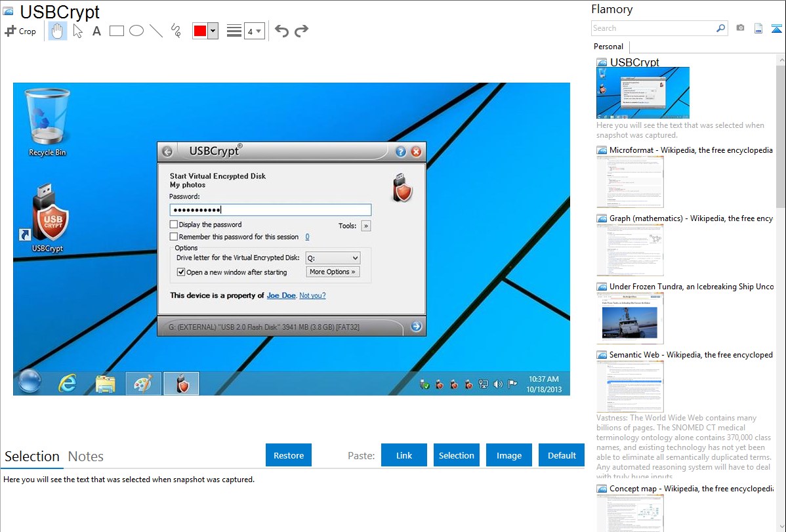This screenshot has height=532, width=786.
Task: Pick the ellipse shape tool
Action: pyautogui.click(x=136, y=31)
